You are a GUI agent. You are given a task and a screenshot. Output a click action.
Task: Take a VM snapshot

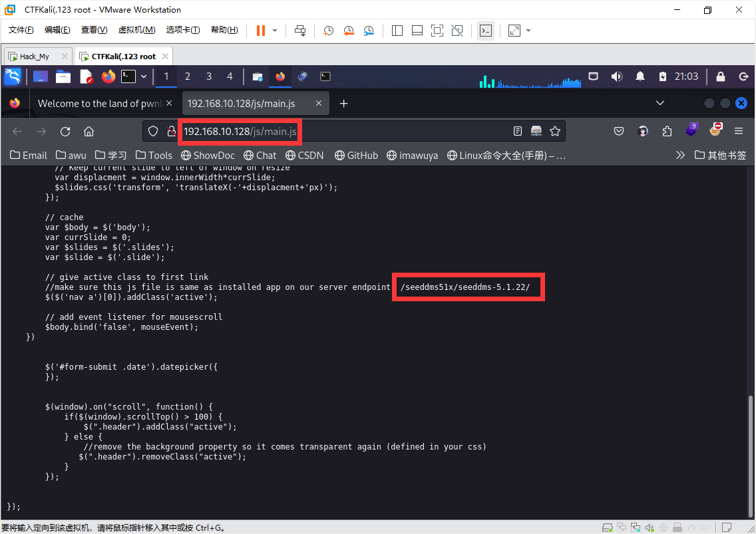(x=328, y=31)
